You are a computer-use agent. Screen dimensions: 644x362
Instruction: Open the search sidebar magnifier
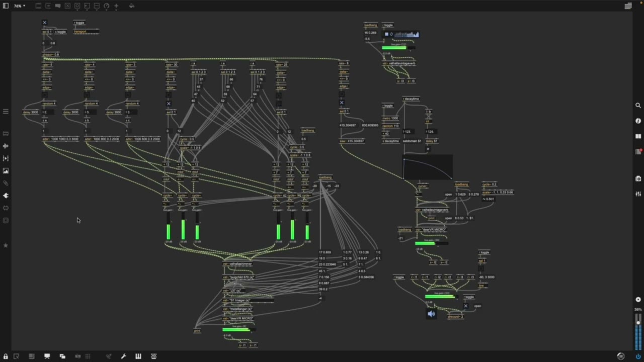pyautogui.click(x=638, y=106)
